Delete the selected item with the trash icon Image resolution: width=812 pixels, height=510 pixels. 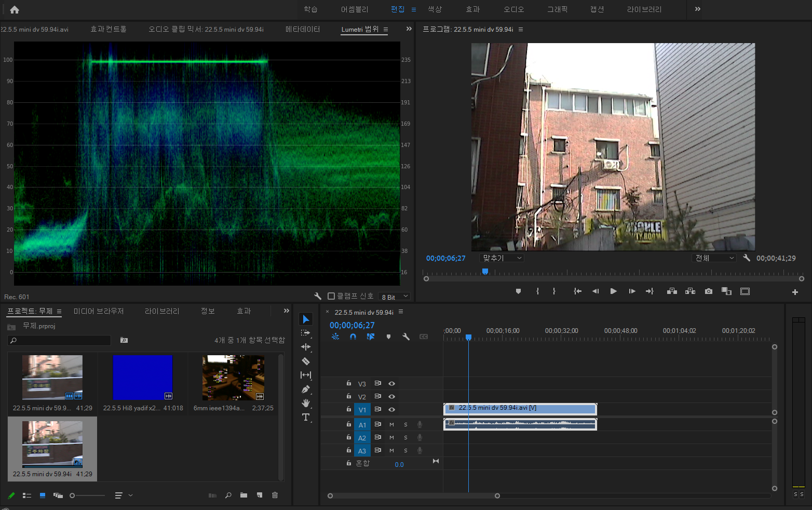coord(275,495)
